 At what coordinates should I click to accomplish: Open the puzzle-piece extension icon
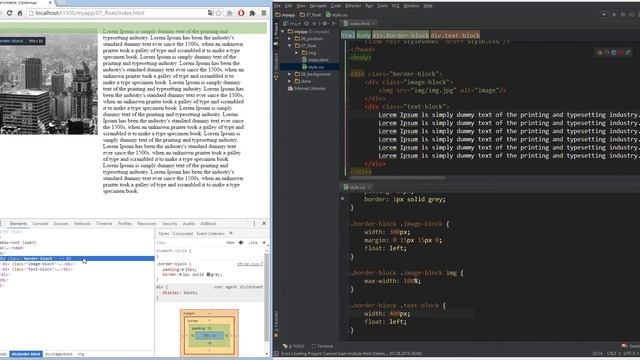click(252, 13)
